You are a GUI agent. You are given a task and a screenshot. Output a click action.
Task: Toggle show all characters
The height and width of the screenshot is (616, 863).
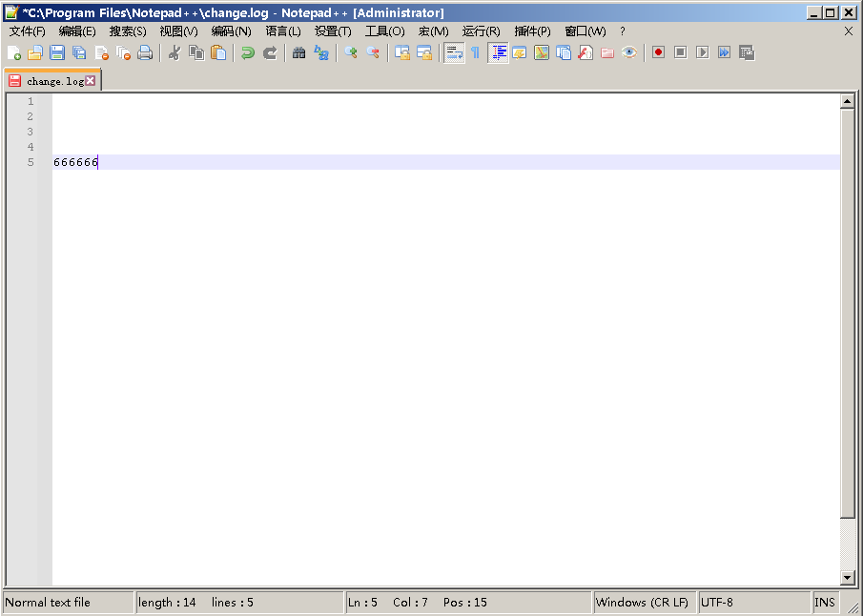[474, 52]
